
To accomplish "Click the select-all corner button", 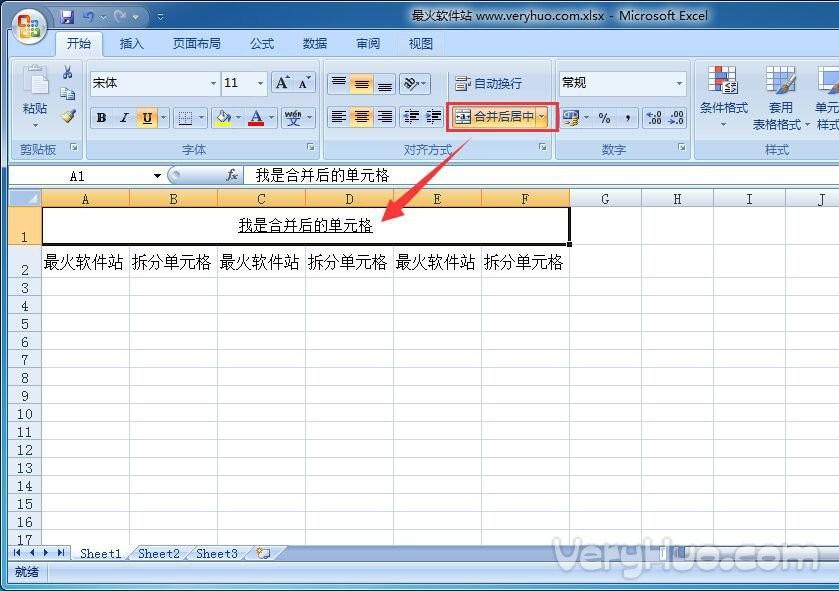I will click(25, 198).
